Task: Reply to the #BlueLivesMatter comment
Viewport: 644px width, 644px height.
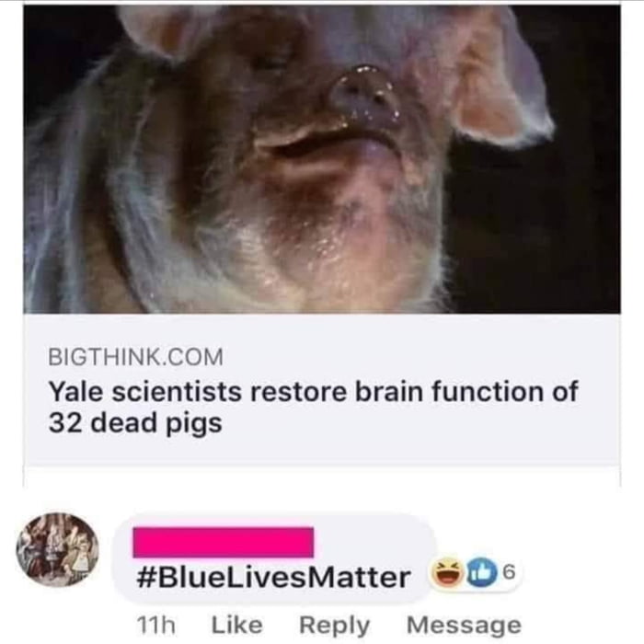Action: coord(334,626)
